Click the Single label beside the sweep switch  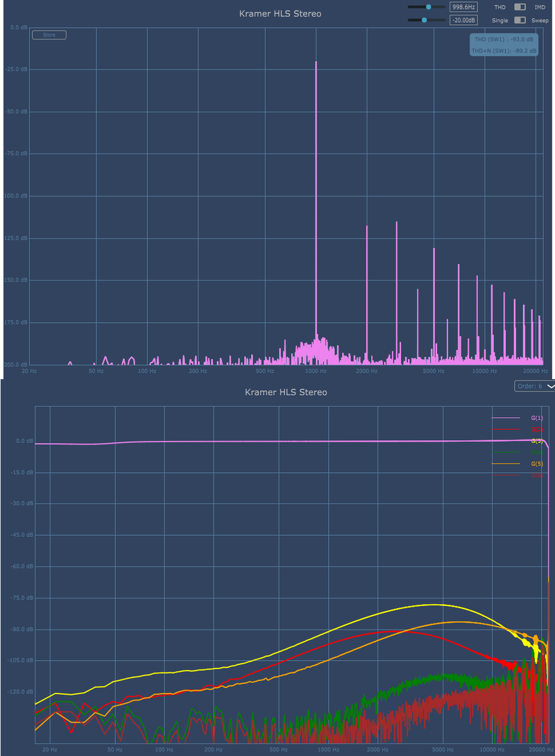coord(500,20)
